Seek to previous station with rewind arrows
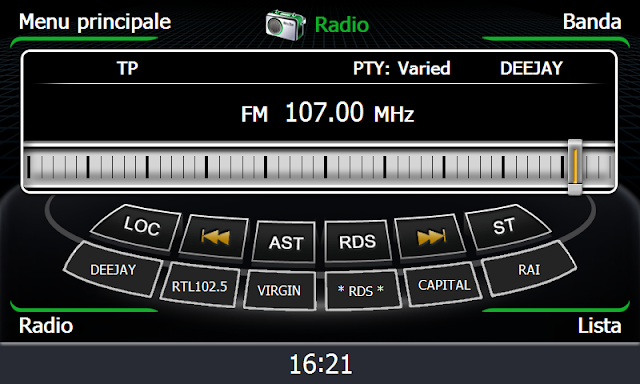The width and height of the screenshot is (640, 384). 214,237
